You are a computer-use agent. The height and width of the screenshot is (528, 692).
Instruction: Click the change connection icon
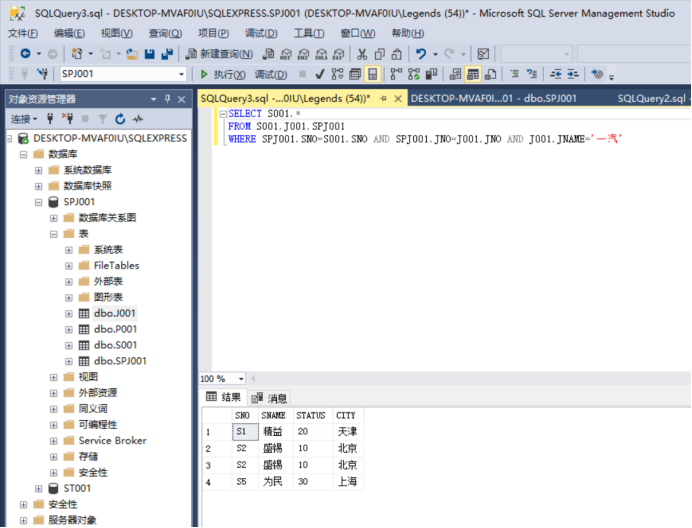point(42,74)
